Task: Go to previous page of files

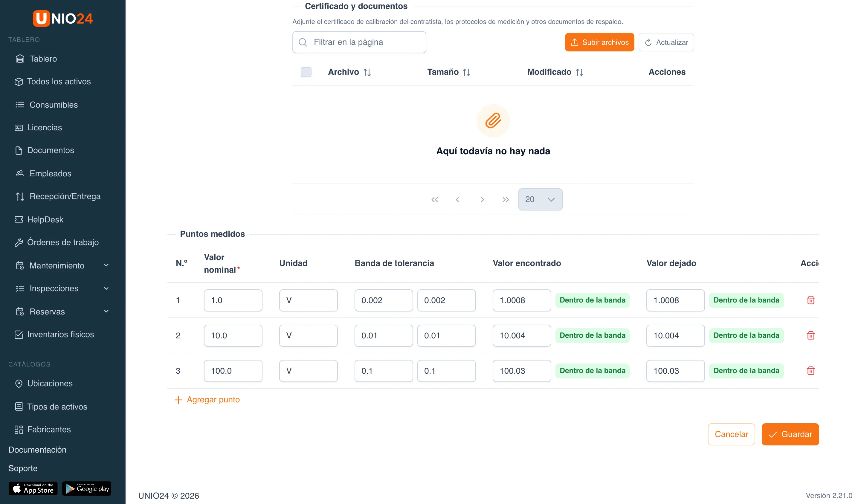Action: click(457, 199)
